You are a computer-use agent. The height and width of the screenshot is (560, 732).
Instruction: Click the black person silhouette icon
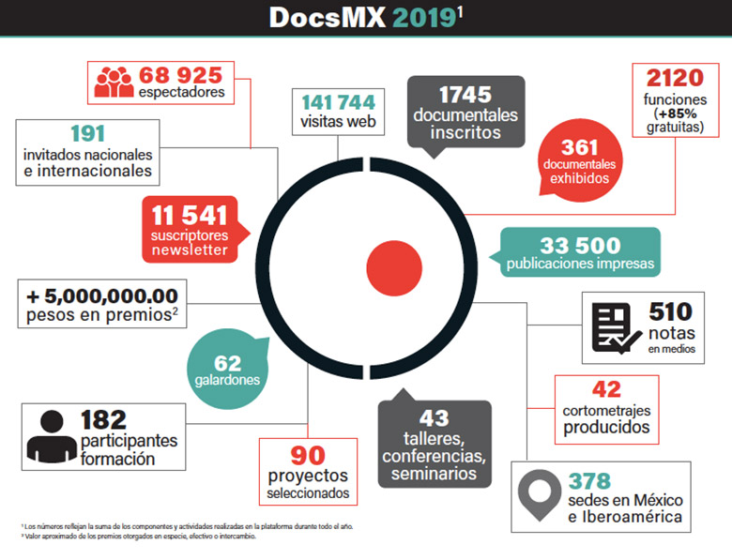click(x=52, y=436)
